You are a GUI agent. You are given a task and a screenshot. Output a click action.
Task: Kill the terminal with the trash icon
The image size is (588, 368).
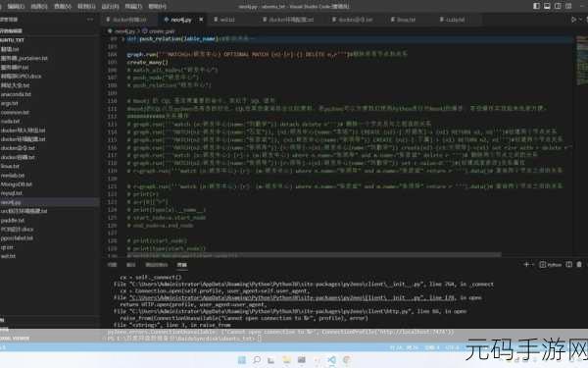pyautogui.click(x=579, y=265)
